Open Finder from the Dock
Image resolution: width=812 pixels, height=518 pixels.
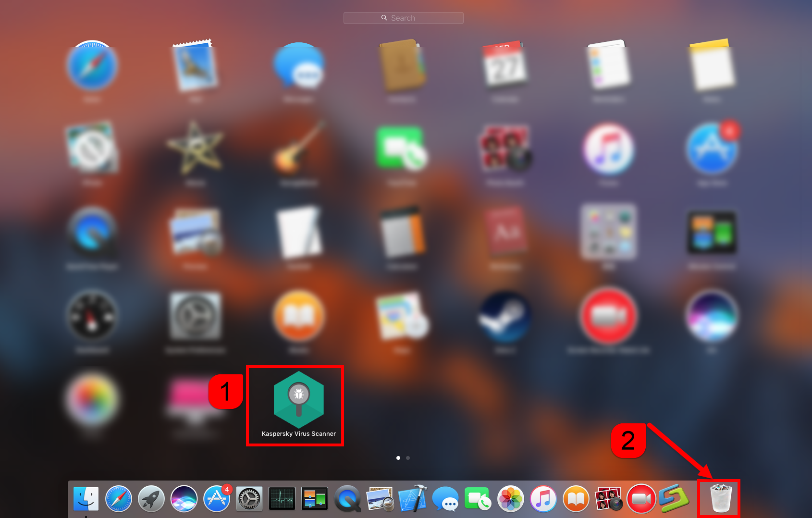pos(86,499)
